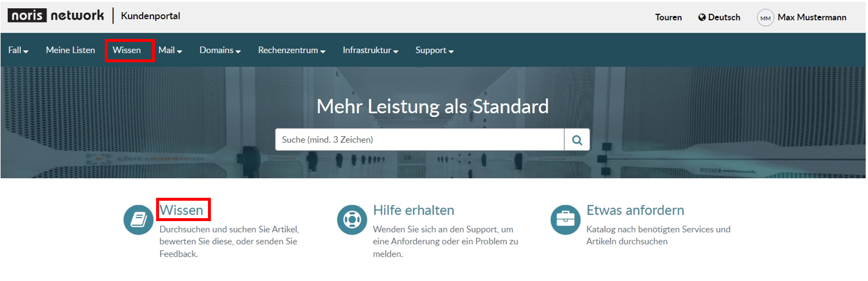Open the Hilfe erhalten heading link
The height and width of the screenshot is (281, 868).
[414, 210]
